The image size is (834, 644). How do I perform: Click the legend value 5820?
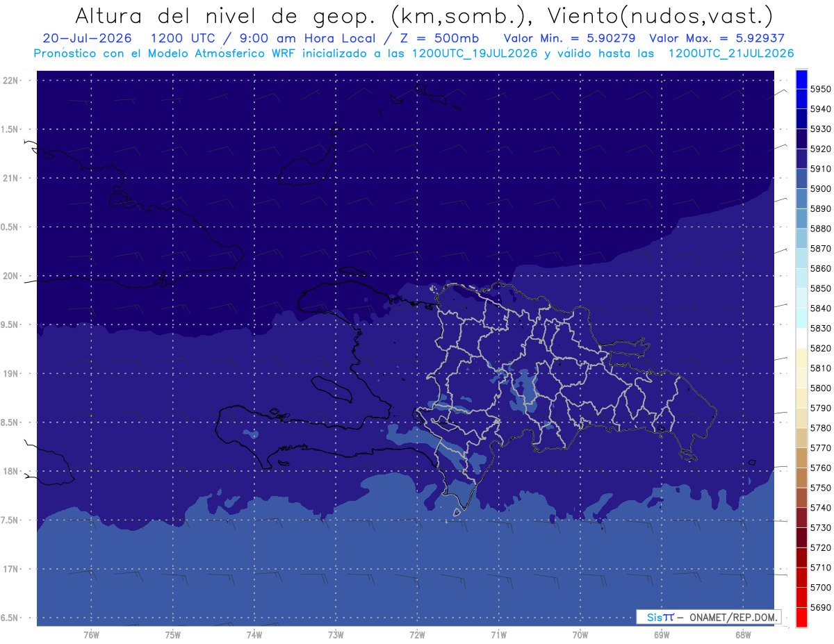pos(820,348)
